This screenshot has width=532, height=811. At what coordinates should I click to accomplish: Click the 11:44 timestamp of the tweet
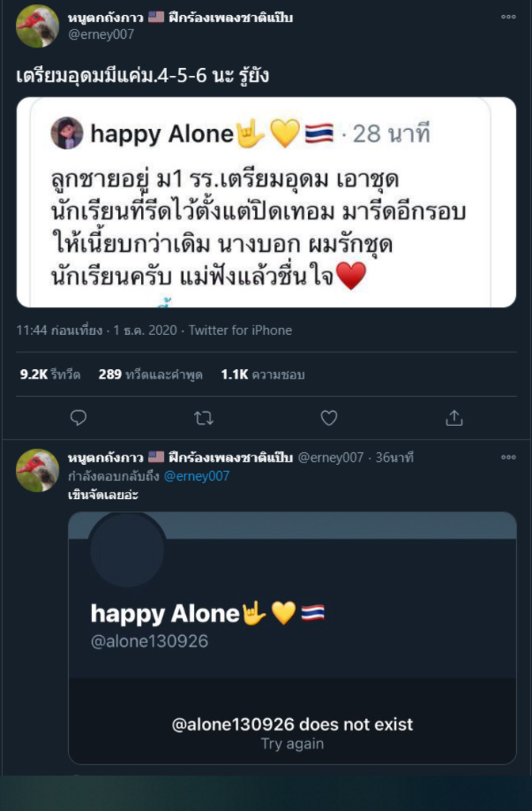point(97,330)
